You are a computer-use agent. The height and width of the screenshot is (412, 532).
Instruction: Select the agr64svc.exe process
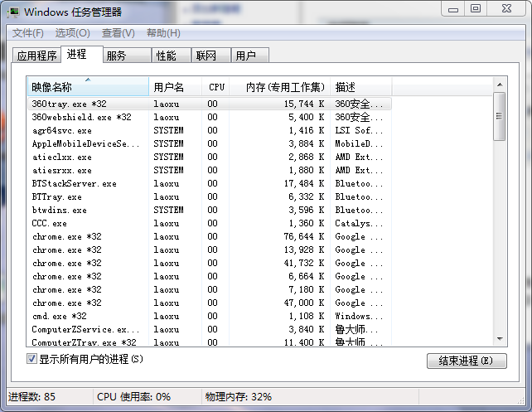tap(210, 130)
